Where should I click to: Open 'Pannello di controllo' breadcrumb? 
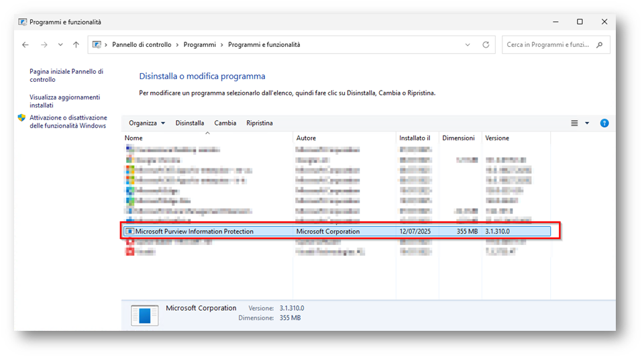pyautogui.click(x=142, y=45)
